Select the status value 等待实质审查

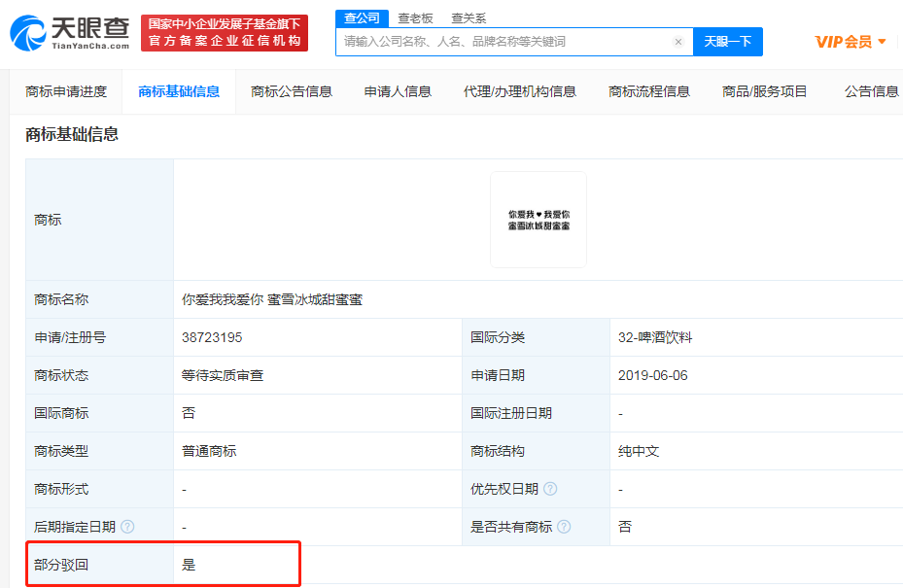pos(223,375)
